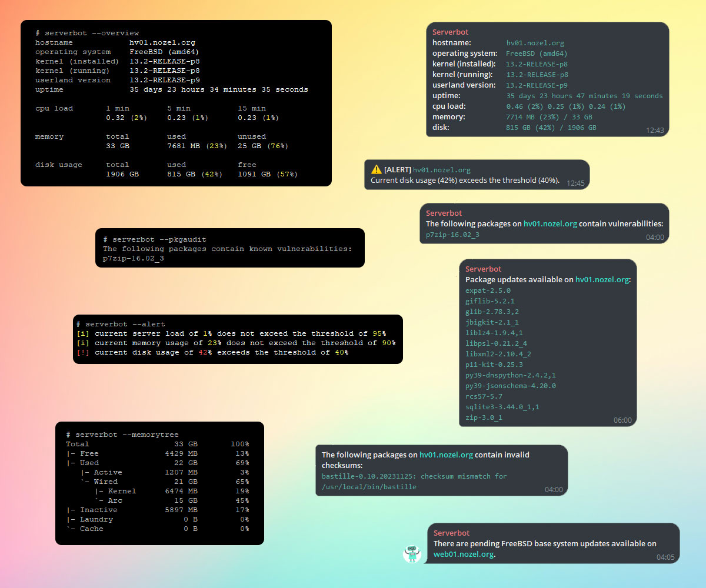
Task: Click the 06:00 timestamp on package updates
Action: [x=622, y=420]
